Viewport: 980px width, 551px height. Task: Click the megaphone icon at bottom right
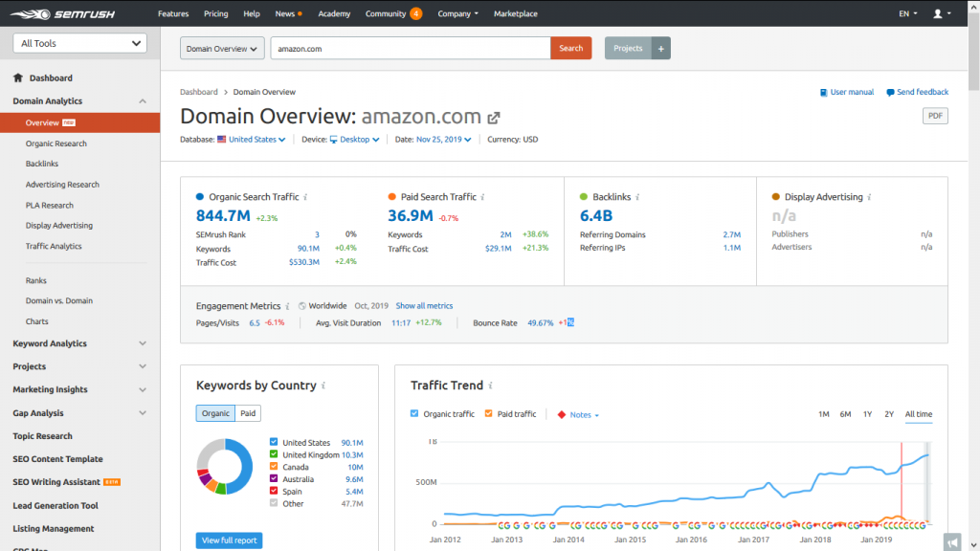(952, 541)
